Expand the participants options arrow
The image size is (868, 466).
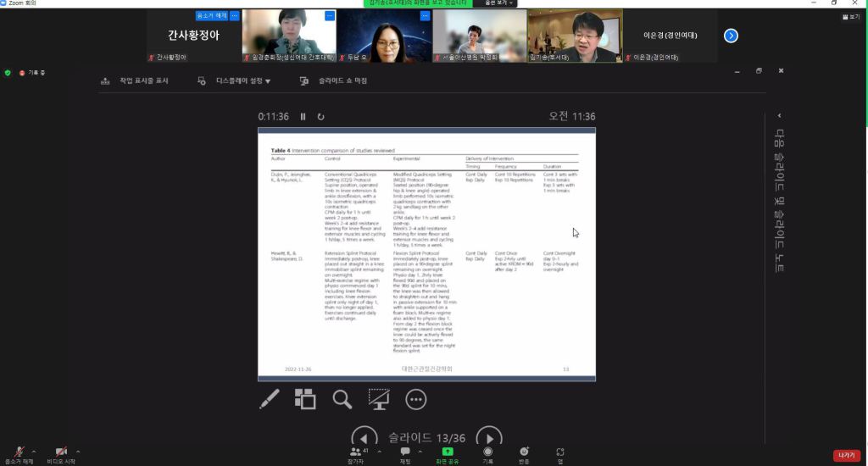[379, 452]
